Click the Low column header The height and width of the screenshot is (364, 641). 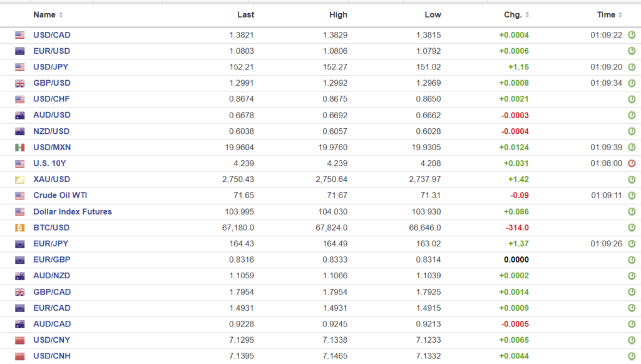click(x=433, y=15)
